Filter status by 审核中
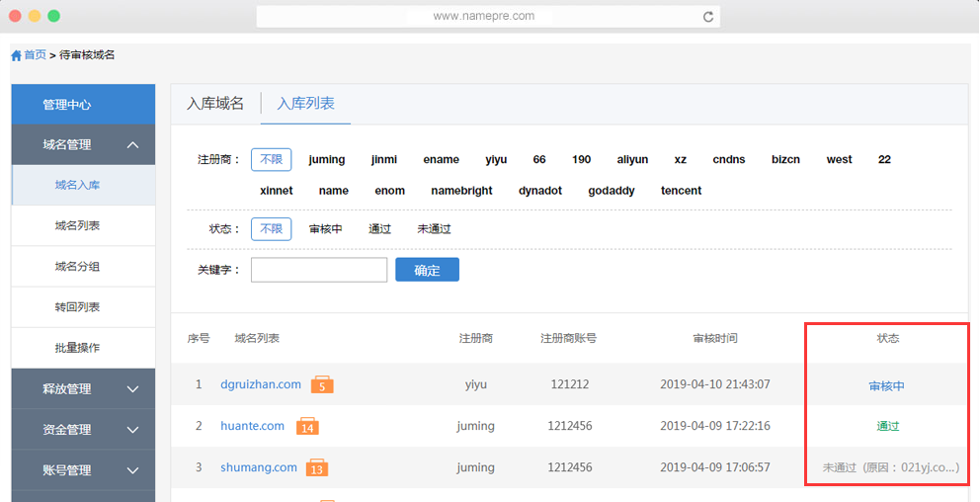This screenshot has width=980, height=502. pos(325,228)
